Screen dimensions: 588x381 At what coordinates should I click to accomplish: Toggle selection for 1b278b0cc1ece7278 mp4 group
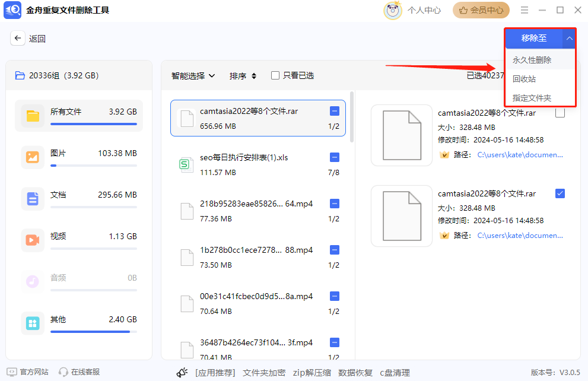[x=335, y=250]
